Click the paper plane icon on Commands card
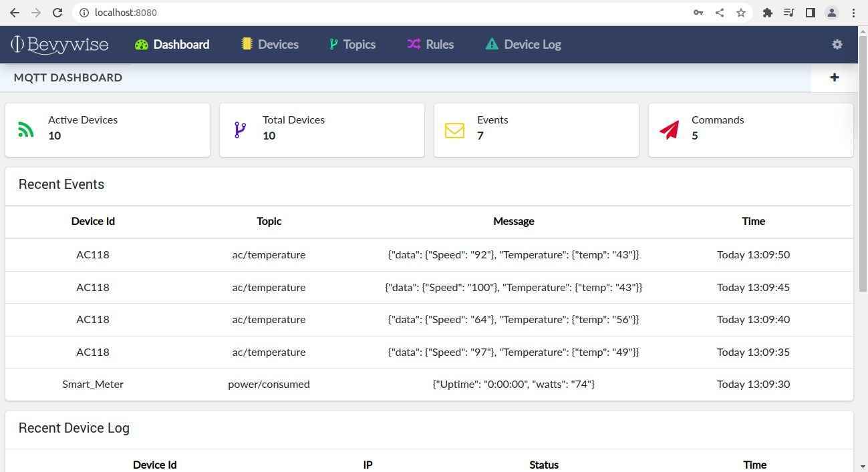This screenshot has height=472, width=868. pyautogui.click(x=669, y=129)
